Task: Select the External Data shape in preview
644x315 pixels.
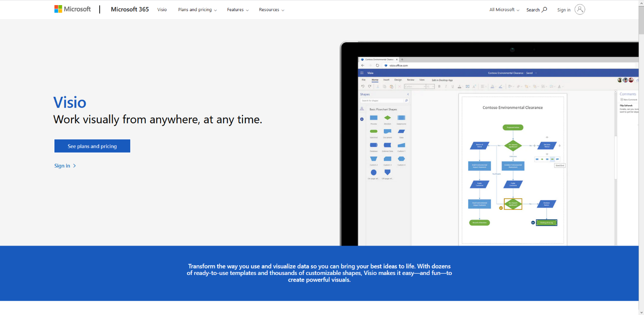Action: pos(387,145)
